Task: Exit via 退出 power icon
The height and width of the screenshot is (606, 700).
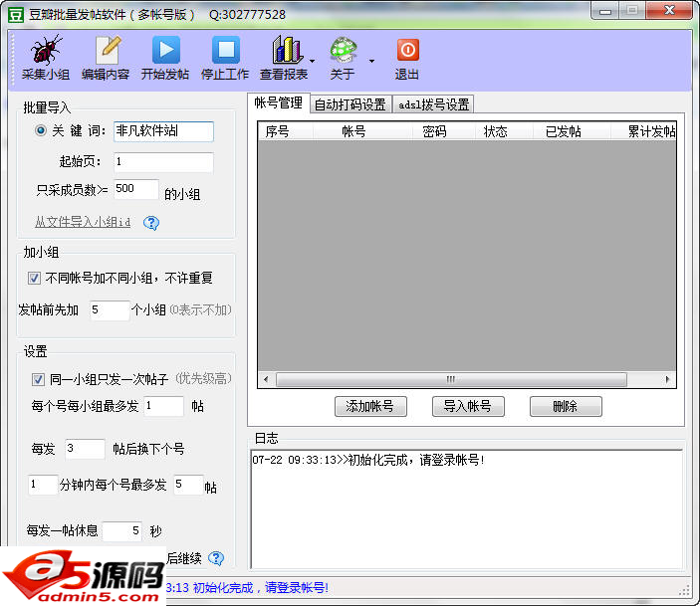Action: click(406, 58)
